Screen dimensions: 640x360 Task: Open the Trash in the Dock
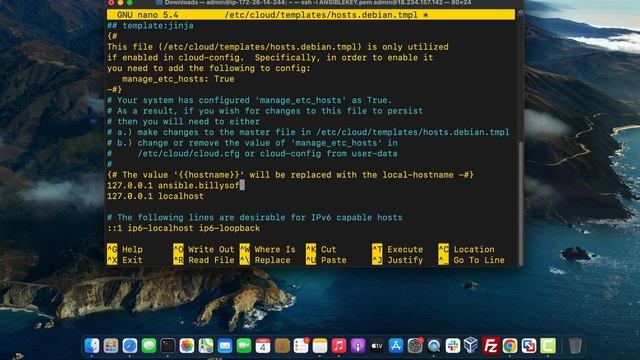[x=575, y=346]
